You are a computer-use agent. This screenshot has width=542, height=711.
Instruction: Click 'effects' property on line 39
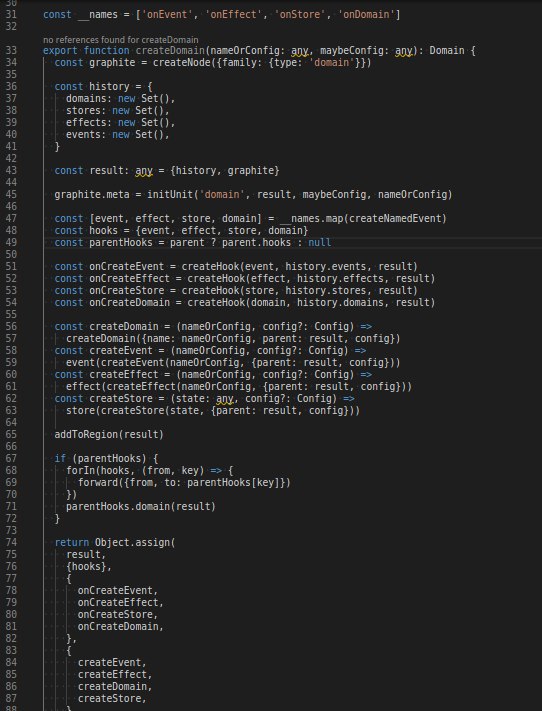(86, 122)
